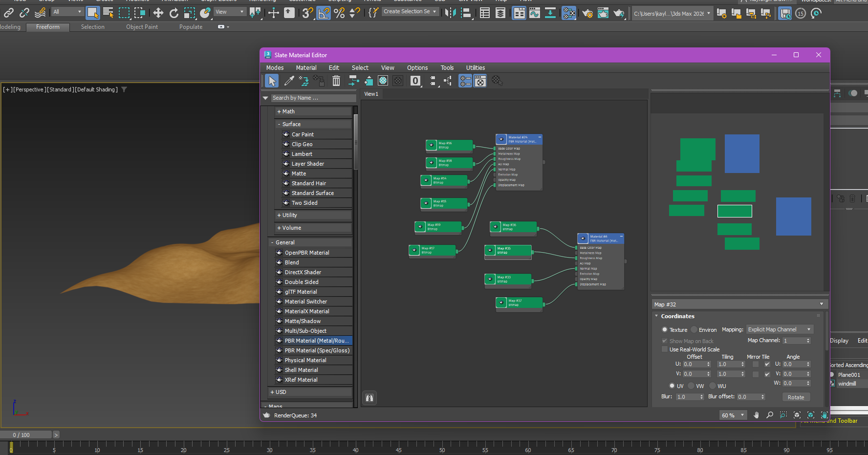Image resolution: width=868 pixels, height=455 pixels.
Task: Click the Assign Material to Selection icon
Action: (320, 81)
